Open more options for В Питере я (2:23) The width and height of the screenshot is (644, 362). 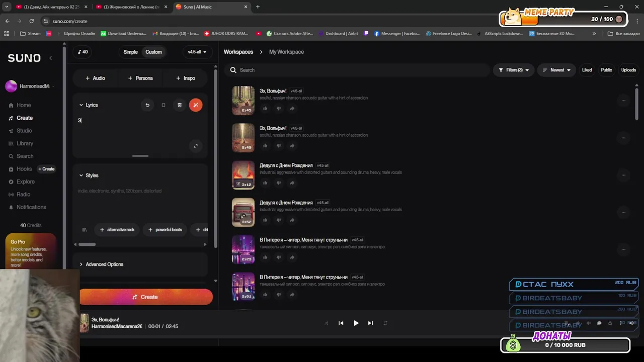pos(623,249)
